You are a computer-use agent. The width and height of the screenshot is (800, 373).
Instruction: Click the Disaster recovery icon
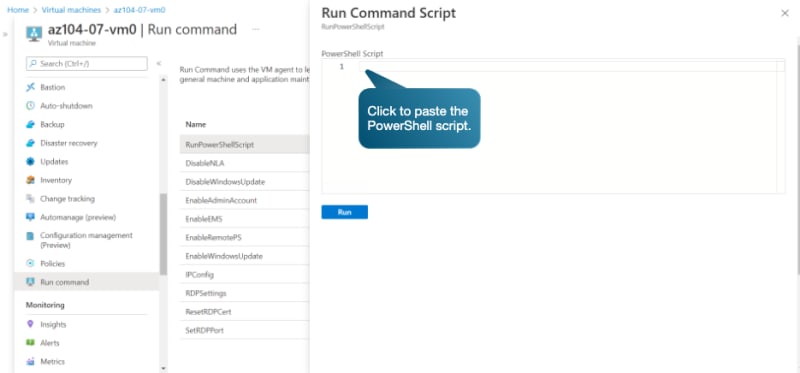[30, 143]
